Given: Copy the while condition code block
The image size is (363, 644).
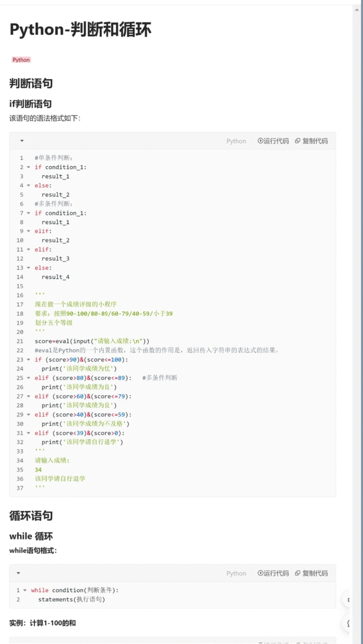Looking at the screenshot, I should click(311, 573).
